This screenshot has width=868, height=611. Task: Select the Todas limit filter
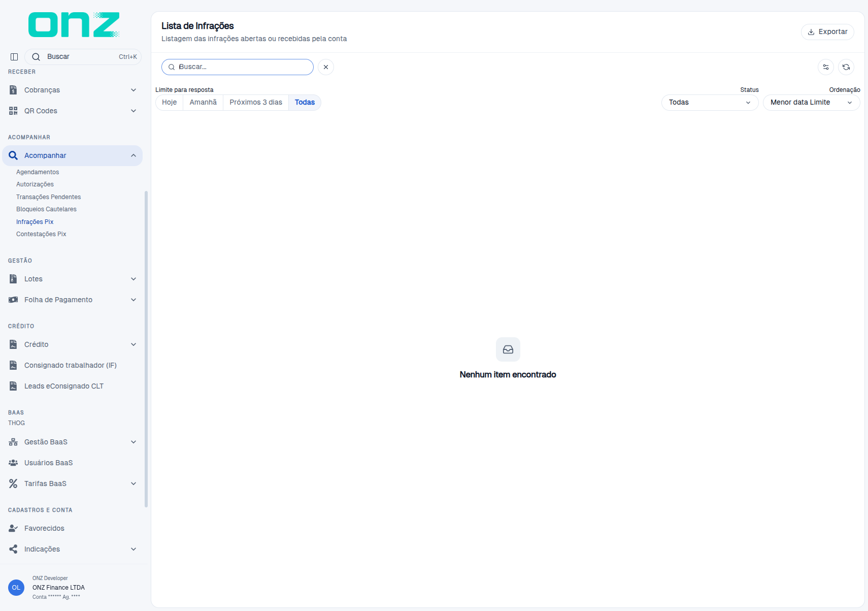[x=305, y=103]
